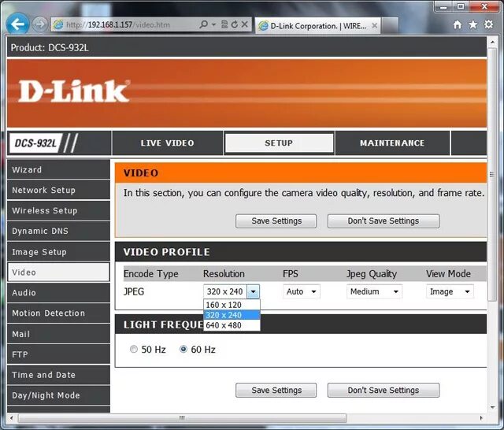Viewport: 504px width, 430px height.
Task: Refresh the page with the reload icon
Action: coord(235,24)
